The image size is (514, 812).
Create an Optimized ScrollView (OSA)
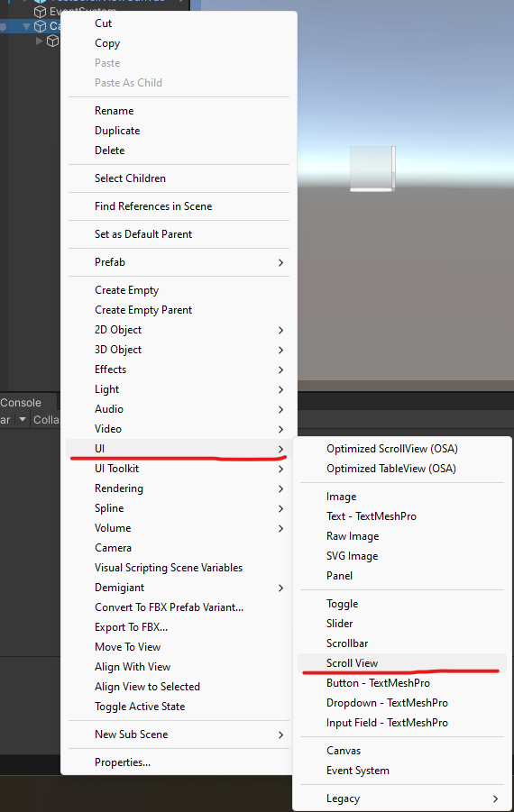pos(402,449)
